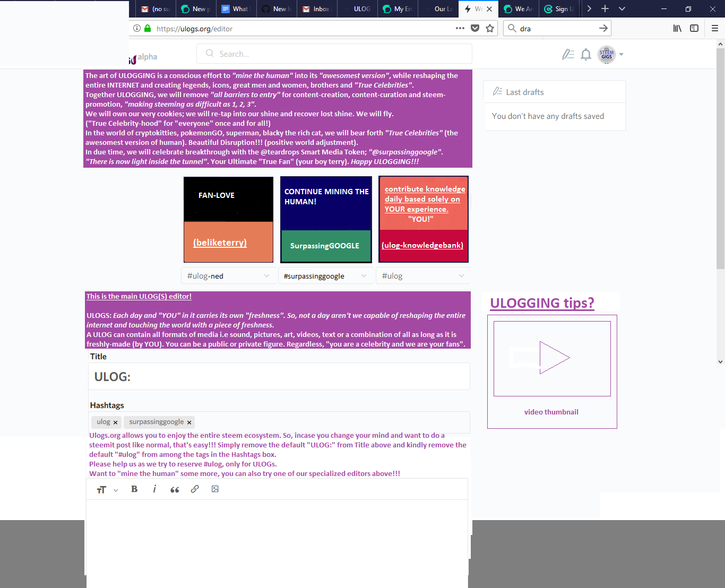Remove the ulog hashtag

115,422
